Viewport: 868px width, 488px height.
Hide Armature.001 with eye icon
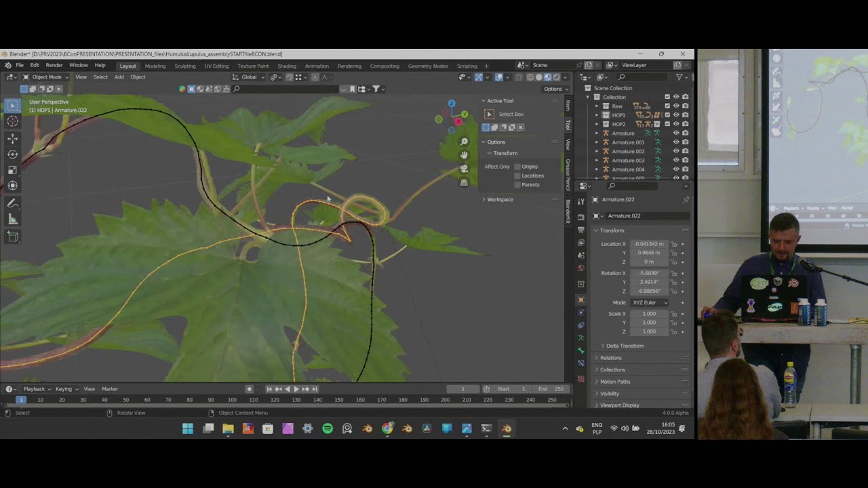pos(676,142)
